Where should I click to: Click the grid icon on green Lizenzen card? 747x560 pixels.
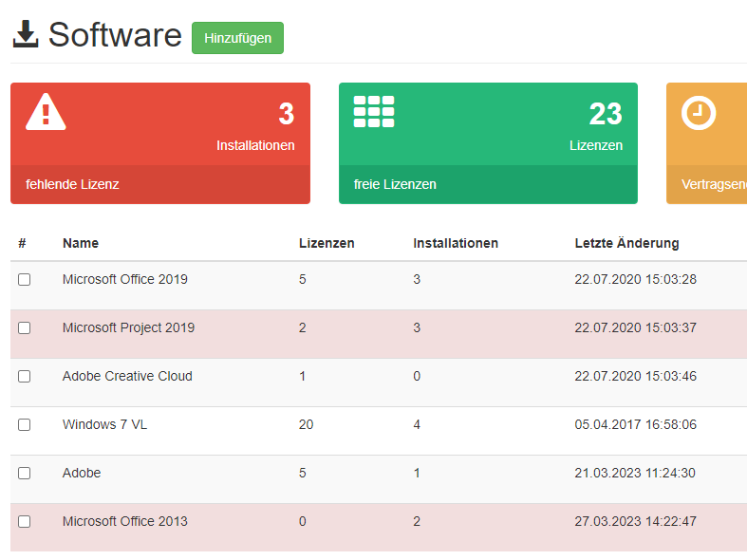pos(374,112)
